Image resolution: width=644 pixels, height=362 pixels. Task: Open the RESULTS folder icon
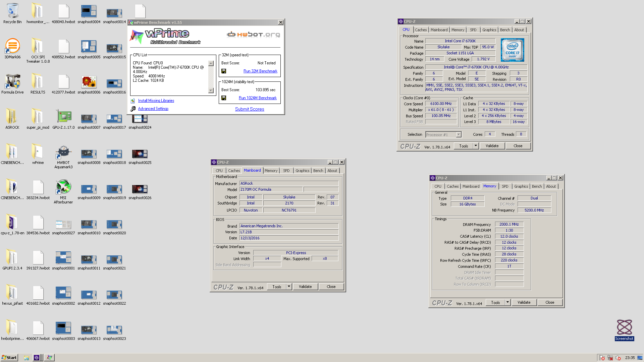coord(38,84)
